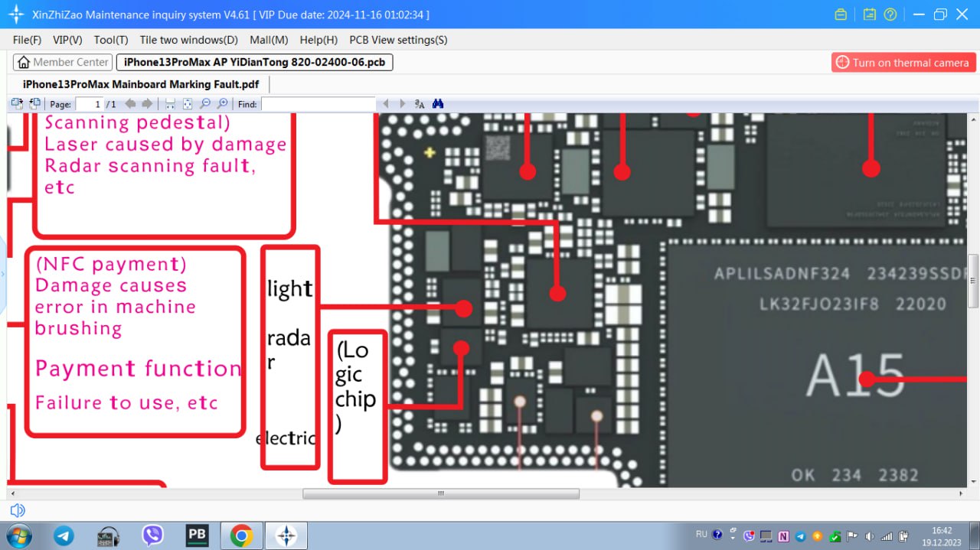Open the Help(H) menu
Image resolution: width=980 pixels, height=550 pixels.
pos(318,40)
